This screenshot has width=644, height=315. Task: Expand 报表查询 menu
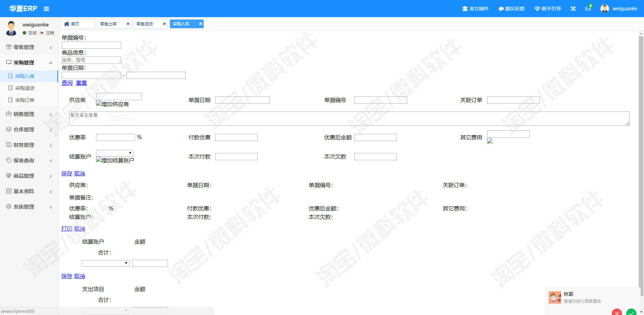(29, 161)
